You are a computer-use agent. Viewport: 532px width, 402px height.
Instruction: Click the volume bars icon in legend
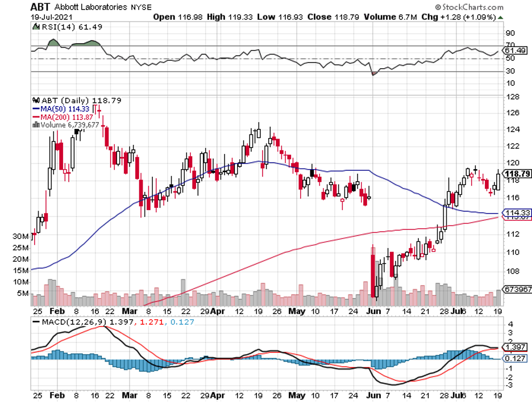[35, 124]
